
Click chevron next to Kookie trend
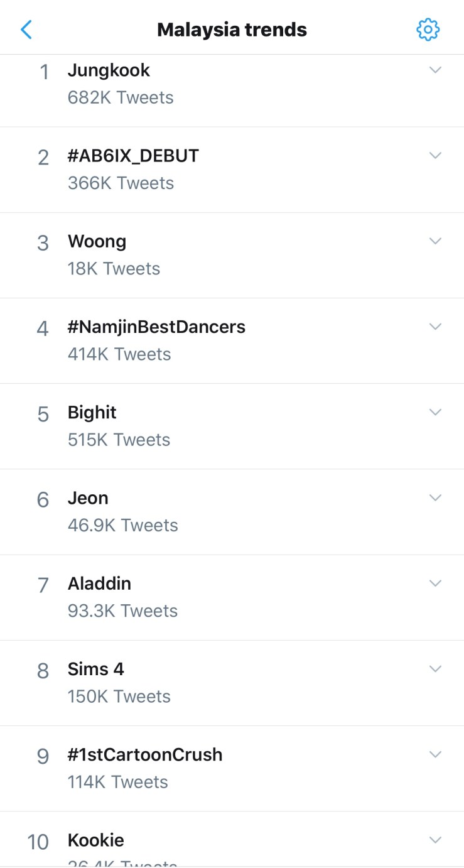pyautogui.click(x=435, y=840)
